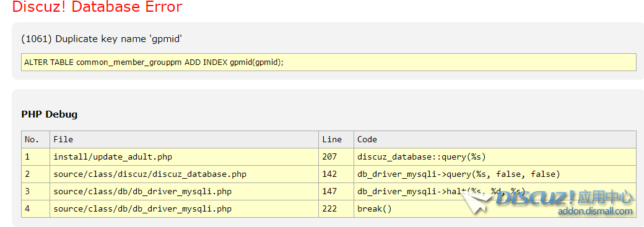Image resolution: width=644 pixels, height=227 pixels.
Task: Click line number 222
Action: pos(329,209)
